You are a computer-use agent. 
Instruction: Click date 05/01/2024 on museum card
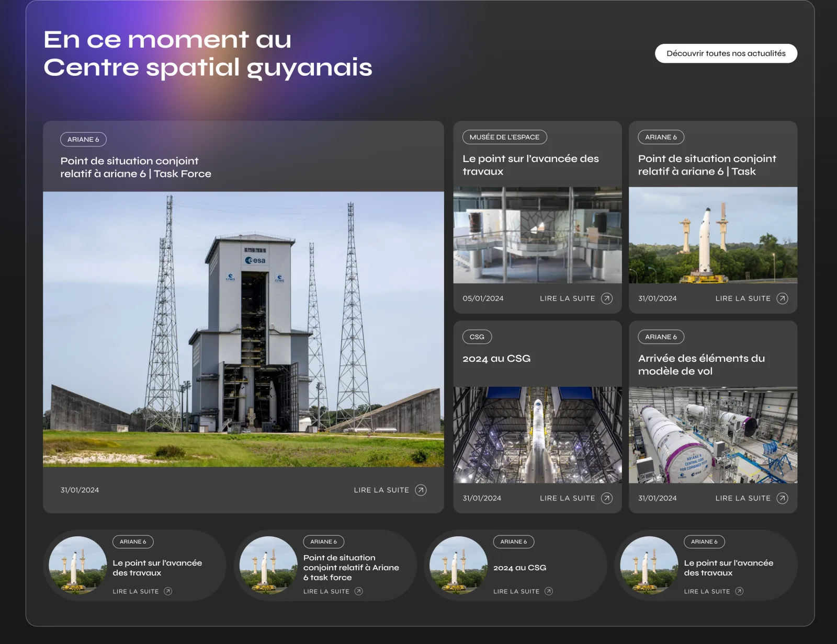pos(483,298)
